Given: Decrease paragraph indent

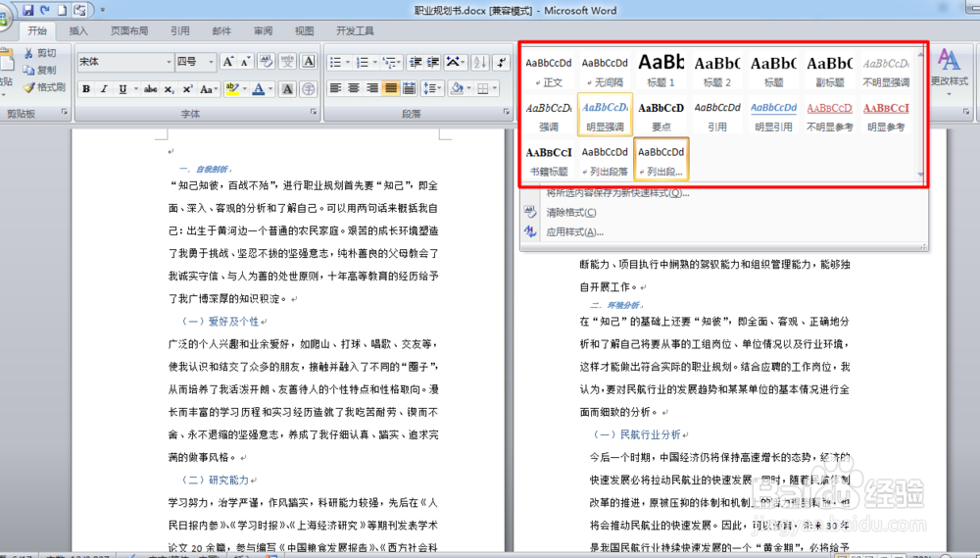Looking at the screenshot, I should [416, 62].
